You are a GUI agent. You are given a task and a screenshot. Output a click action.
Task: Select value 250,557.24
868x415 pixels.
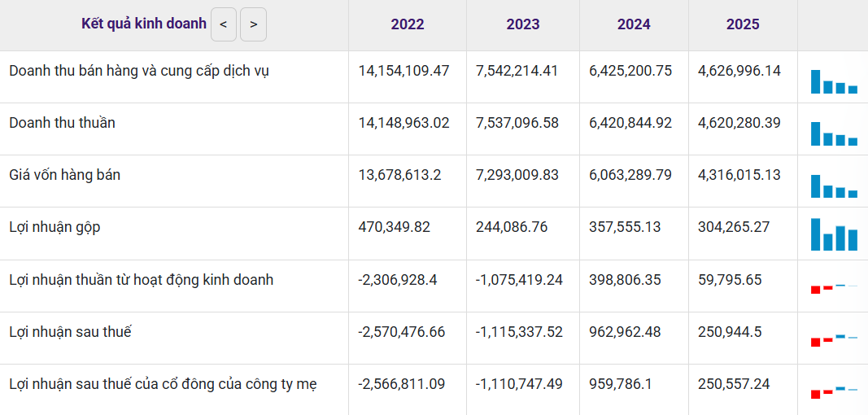tap(734, 385)
